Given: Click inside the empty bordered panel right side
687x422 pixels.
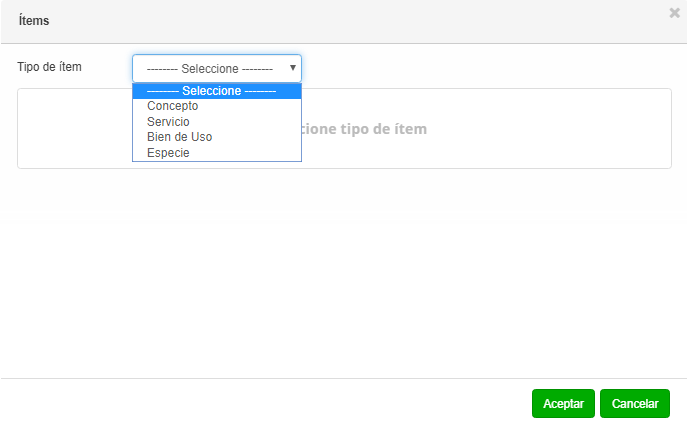Looking at the screenshot, I should click(560, 129).
